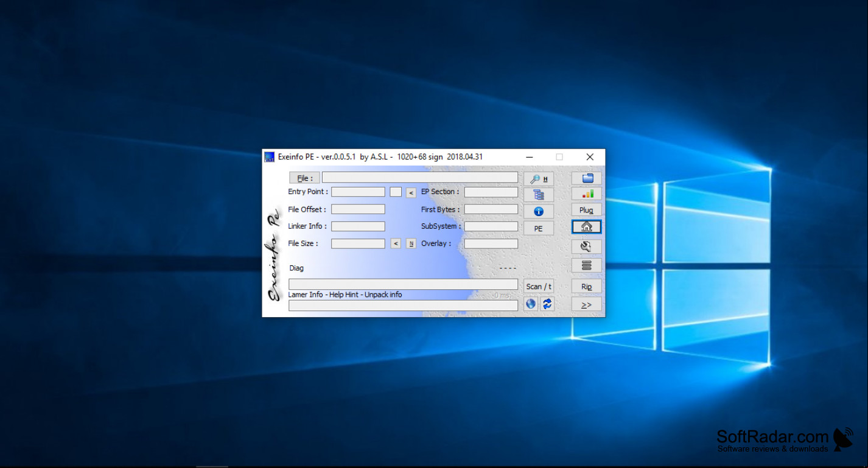The width and height of the screenshot is (868, 468).
Task: Click the small box after Entry Point field
Action: pos(396,192)
